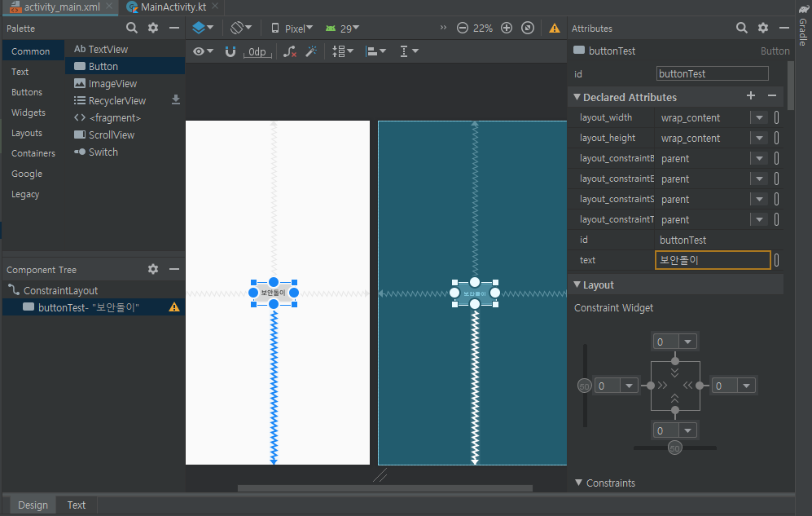The height and width of the screenshot is (516, 812).
Task: Zoom in the design view
Action: pyautogui.click(x=507, y=28)
